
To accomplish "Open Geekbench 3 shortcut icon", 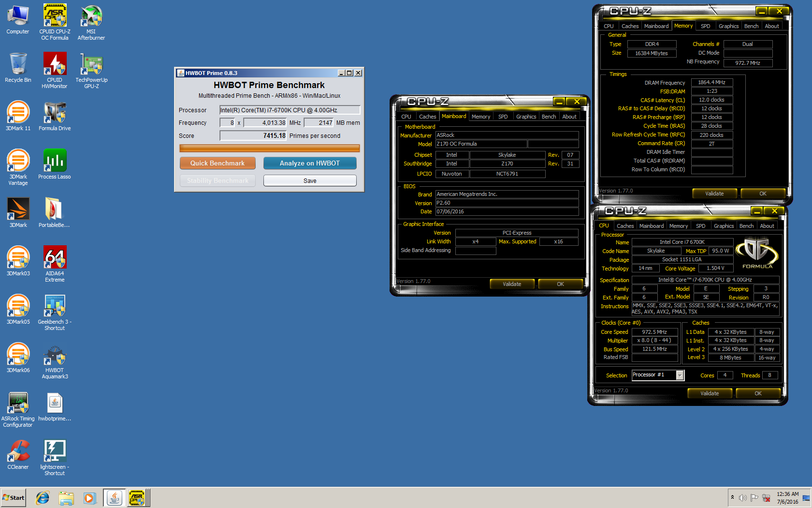I will pyautogui.click(x=55, y=312).
